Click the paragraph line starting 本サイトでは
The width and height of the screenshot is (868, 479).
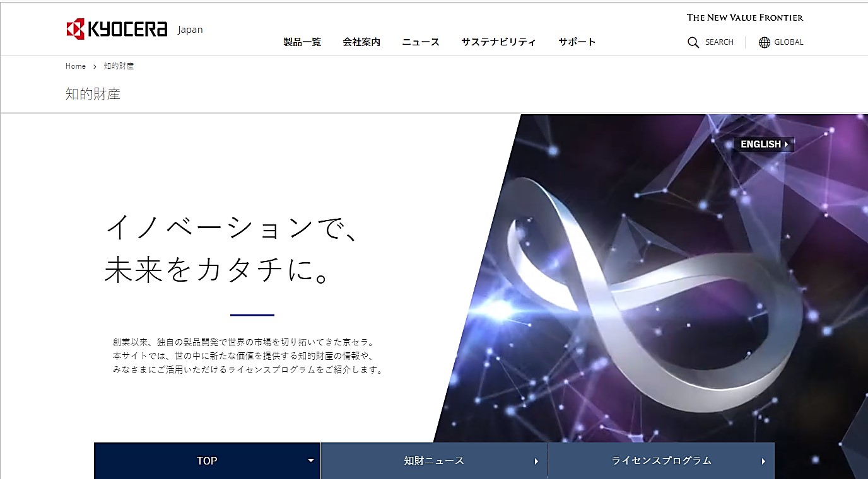[243, 356]
